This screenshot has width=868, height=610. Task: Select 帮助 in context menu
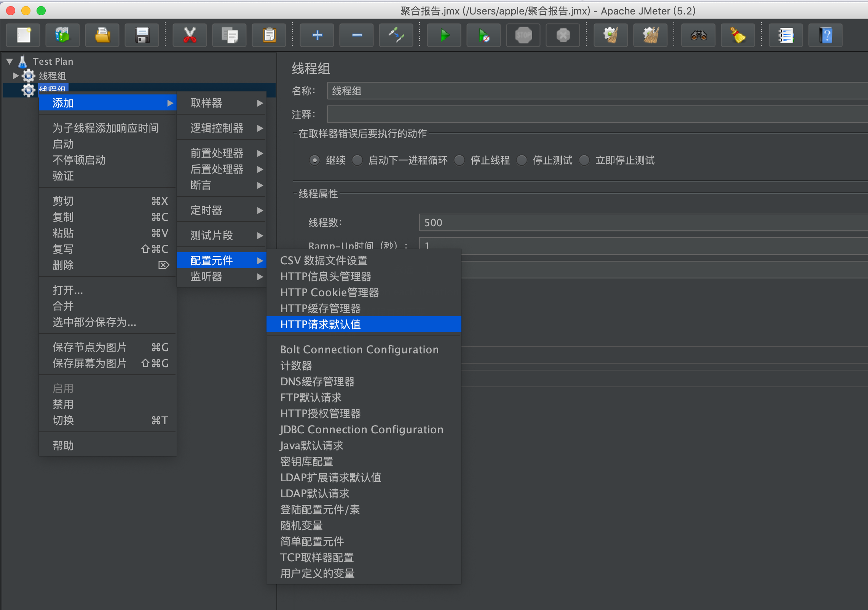click(107, 446)
